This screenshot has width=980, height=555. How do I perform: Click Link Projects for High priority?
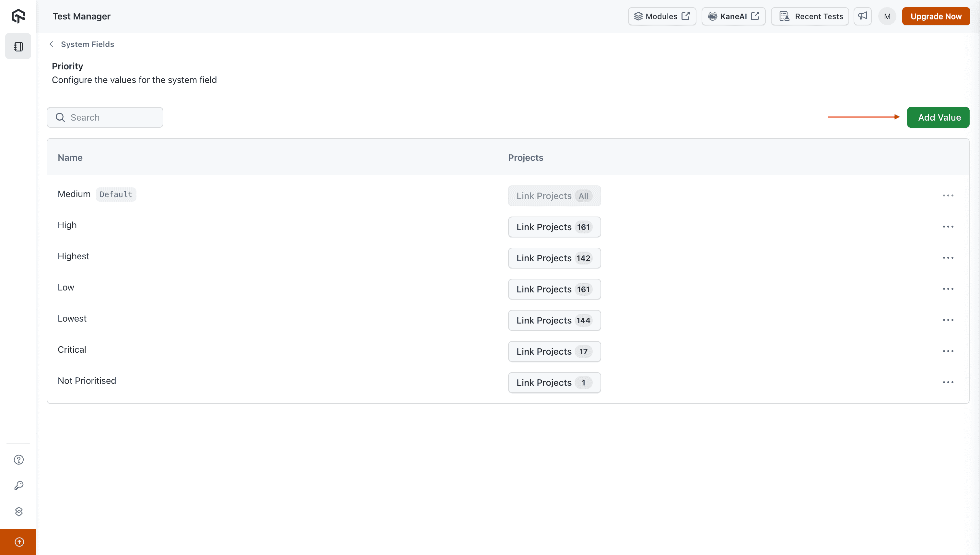(x=554, y=227)
